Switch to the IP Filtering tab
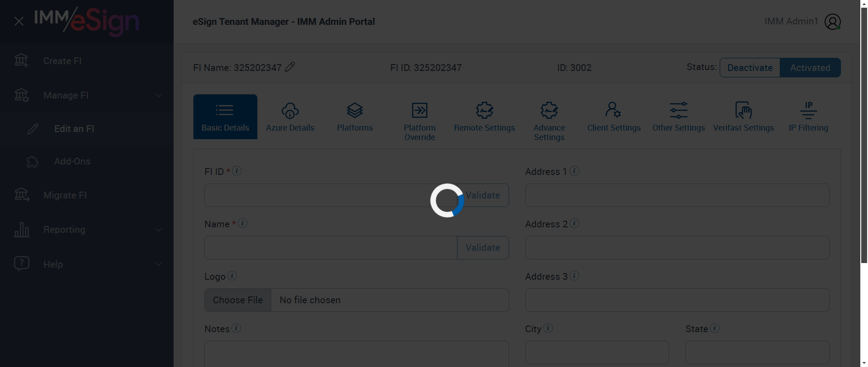Screen dimensions: 868x367 [x=808, y=117]
